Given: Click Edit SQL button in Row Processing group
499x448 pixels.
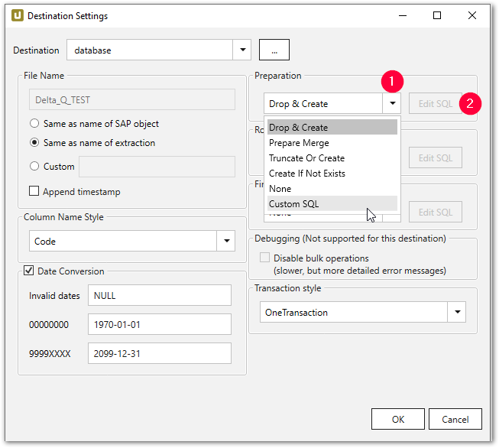Looking at the screenshot, I should pyautogui.click(x=436, y=157).
